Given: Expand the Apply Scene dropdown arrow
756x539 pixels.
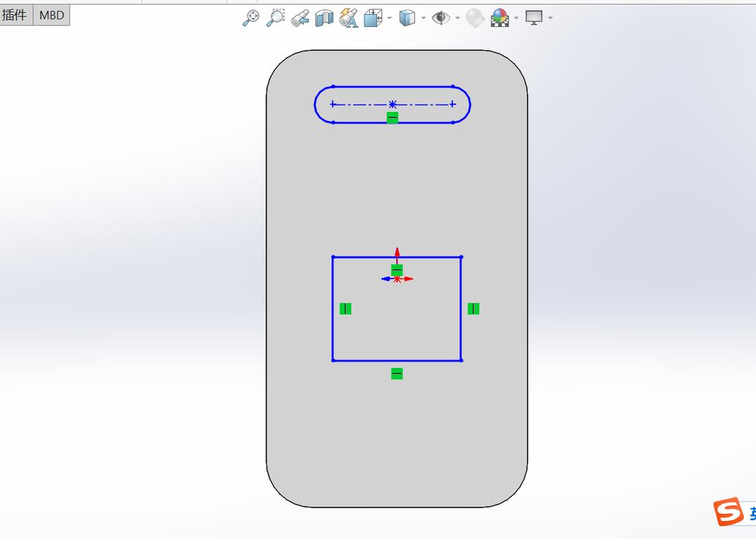Looking at the screenshot, I should click(x=516, y=18).
